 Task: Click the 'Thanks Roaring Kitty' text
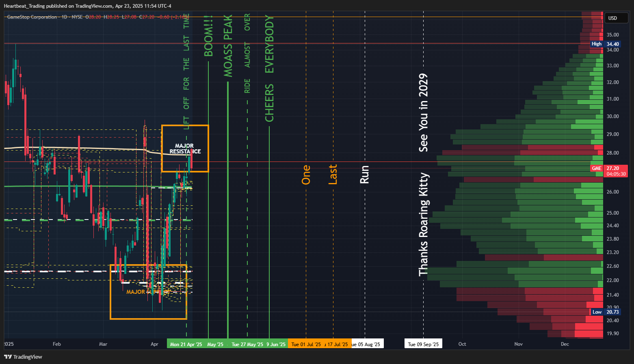pos(423,224)
